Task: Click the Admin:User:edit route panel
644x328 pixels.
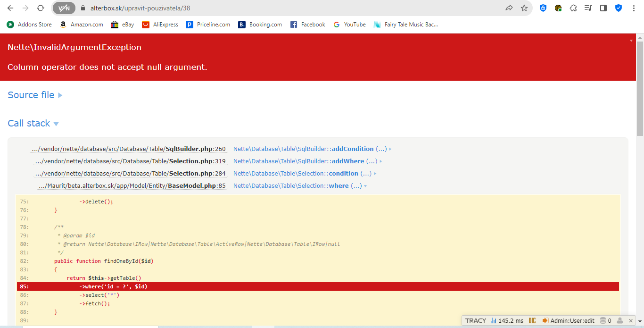Action: [x=569, y=320]
